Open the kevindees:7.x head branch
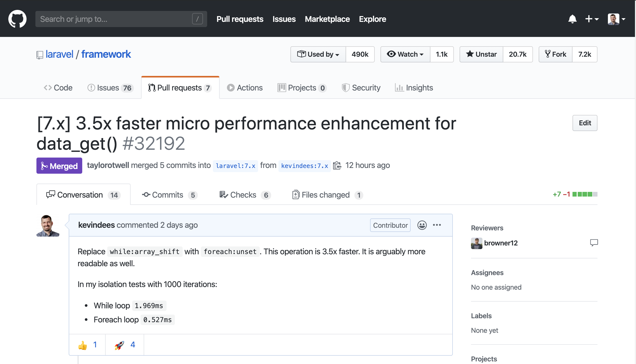This screenshot has width=636, height=364. click(x=304, y=166)
